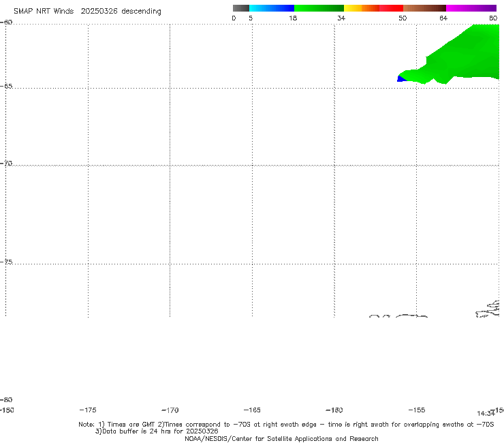This screenshot has height=443, width=504.
Task: Click the coastline outline near lower right
Action: click(488, 309)
